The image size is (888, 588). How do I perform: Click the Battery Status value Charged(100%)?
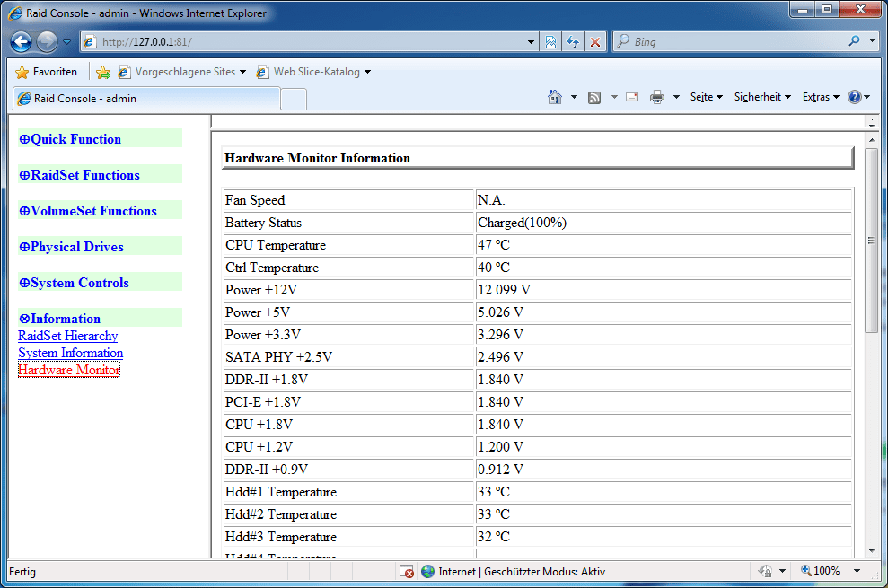click(x=522, y=223)
